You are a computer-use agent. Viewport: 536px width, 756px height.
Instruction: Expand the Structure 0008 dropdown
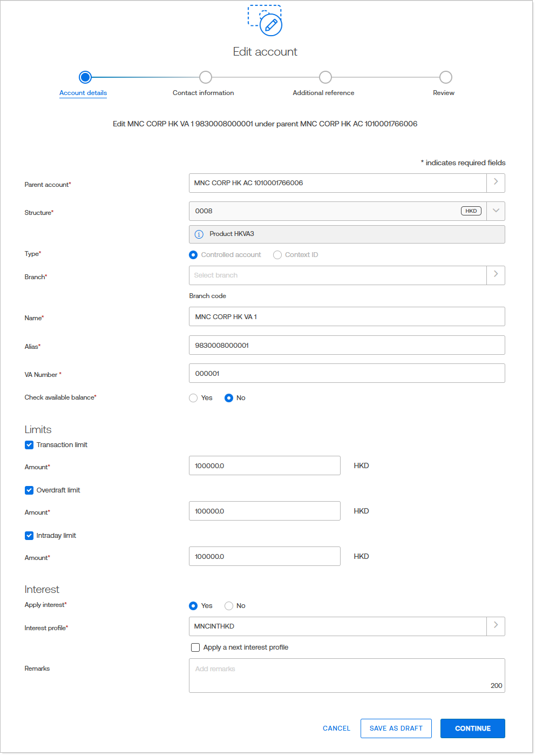pyautogui.click(x=496, y=211)
